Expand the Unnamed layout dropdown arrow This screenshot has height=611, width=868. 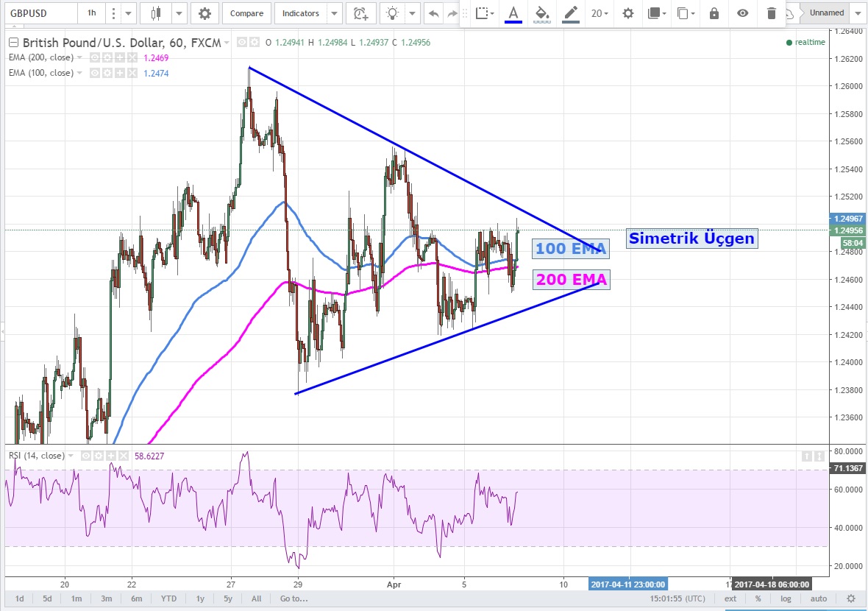[x=858, y=13]
